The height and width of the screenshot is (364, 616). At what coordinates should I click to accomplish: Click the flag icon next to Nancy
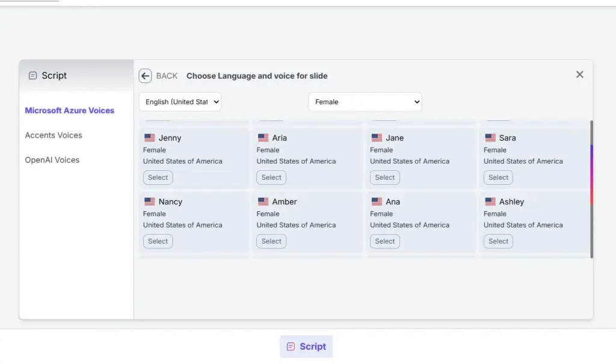point(150,201)
